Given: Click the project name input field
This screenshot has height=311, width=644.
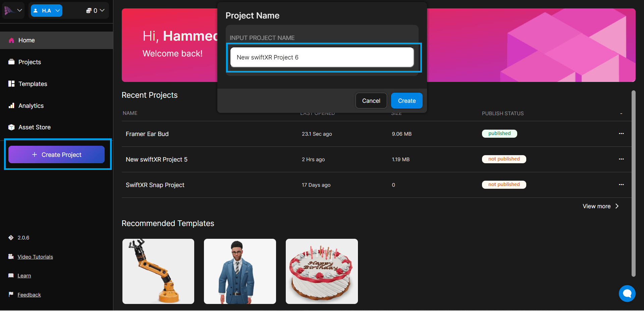Looking at the screenshot, I should (x=322, y=57).
